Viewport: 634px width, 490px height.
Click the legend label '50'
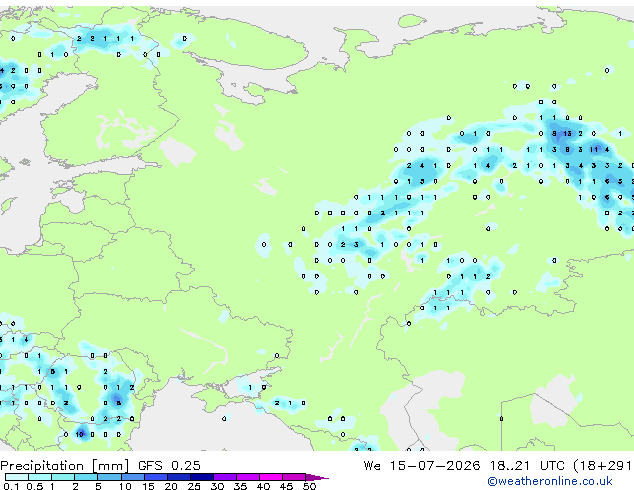[x=309, y=486]
